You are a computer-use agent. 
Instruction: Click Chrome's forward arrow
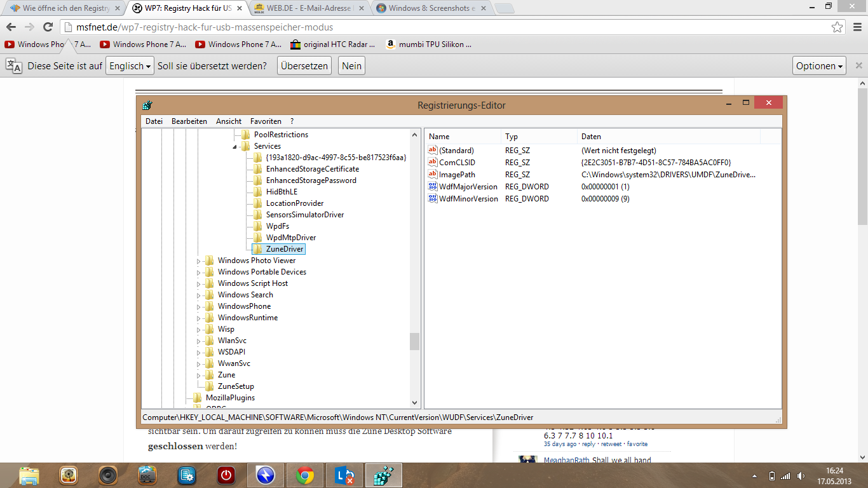(29, 27)
